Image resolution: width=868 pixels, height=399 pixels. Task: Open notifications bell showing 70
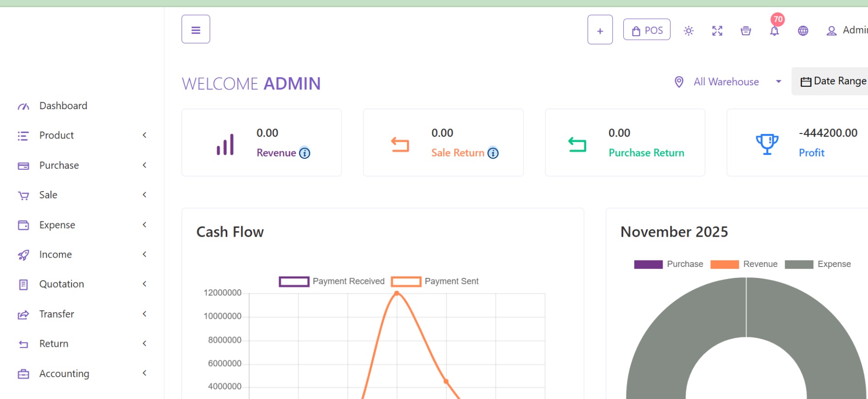(x=775, y=31)
